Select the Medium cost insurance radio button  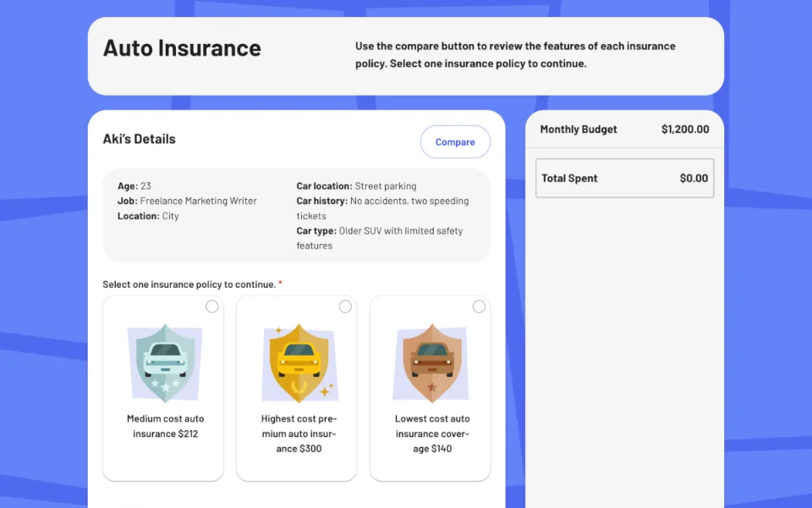click(211, 306)
